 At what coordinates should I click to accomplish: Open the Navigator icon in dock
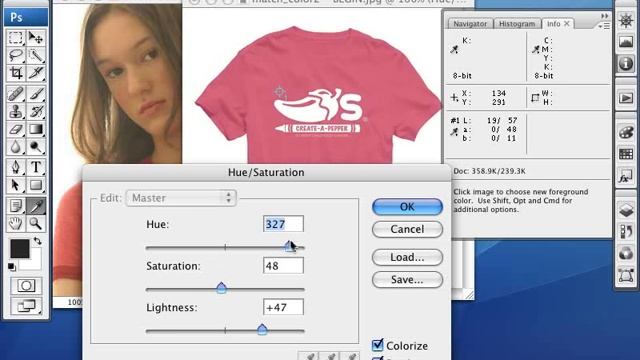(626, 20)
